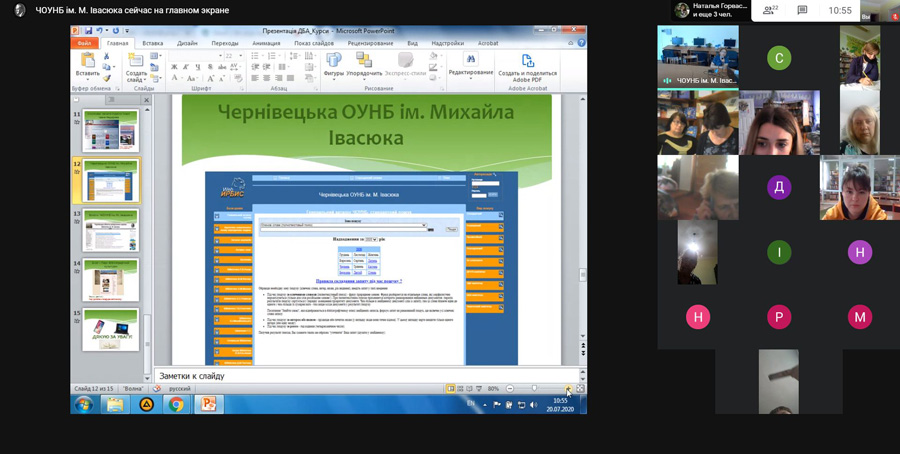Open the Windows Start orb

click(x=84, y=405)
